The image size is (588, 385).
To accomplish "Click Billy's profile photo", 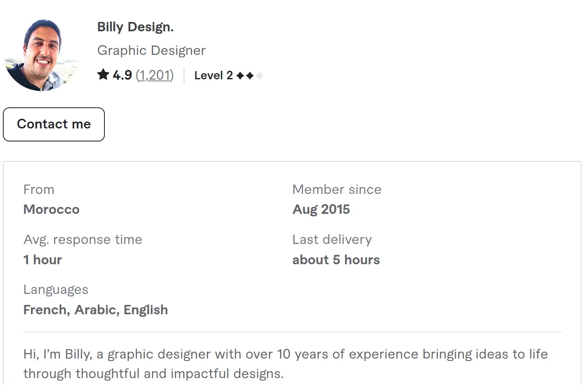I will point(41,54).
